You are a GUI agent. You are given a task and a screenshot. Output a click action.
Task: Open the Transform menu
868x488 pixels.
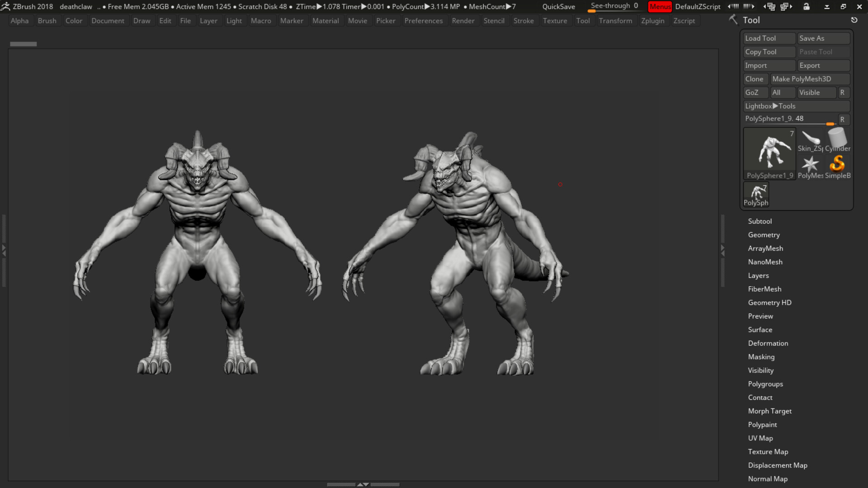pyautogui.click(x=615, y=21)
